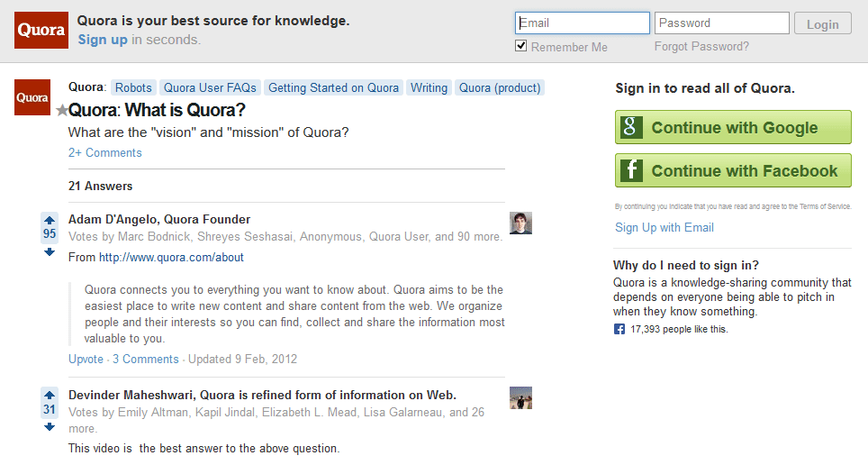The width and height of the screenshot is (868, 474).
Task: Upvote arrow on Devinder Maheshwari's answer
Action: tap(50, 395)
